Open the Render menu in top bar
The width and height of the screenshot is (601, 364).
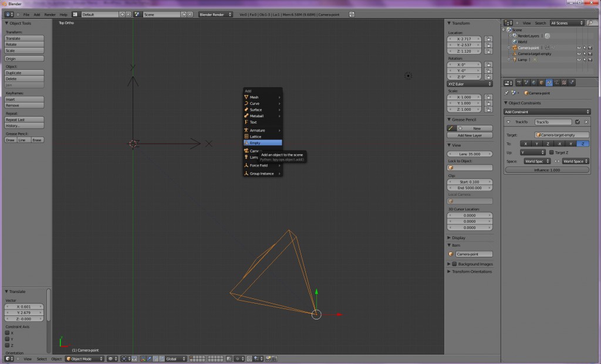pos(50,14)
